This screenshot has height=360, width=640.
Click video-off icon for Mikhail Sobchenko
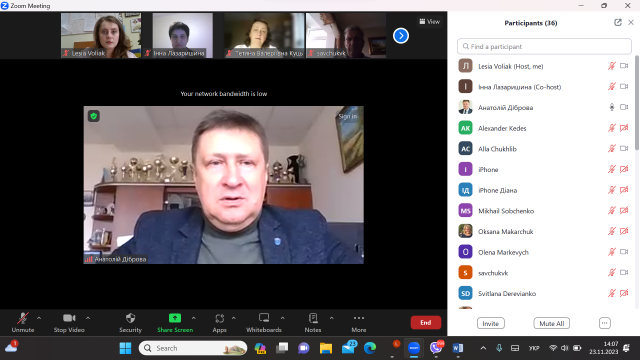point(624,211)
